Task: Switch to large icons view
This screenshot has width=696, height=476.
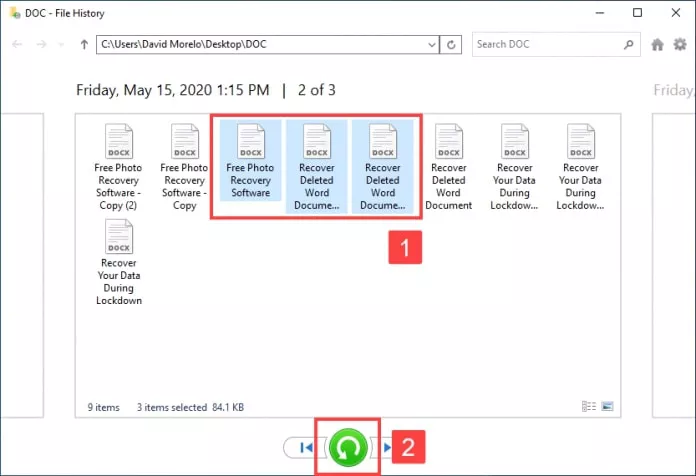Action: (x=607, y=406)
